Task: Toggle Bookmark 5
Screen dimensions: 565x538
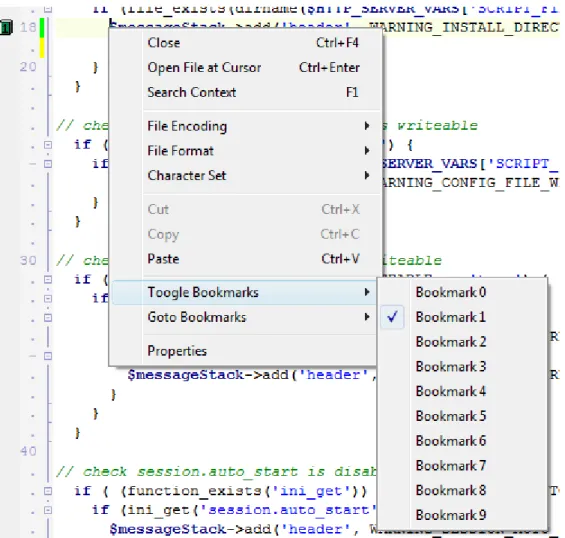Action: pyautogui.click(x=463, y=416)
